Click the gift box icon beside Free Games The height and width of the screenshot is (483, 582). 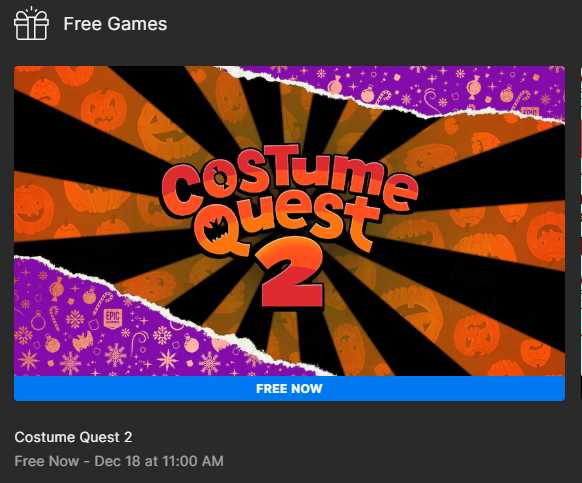[31, 23]
